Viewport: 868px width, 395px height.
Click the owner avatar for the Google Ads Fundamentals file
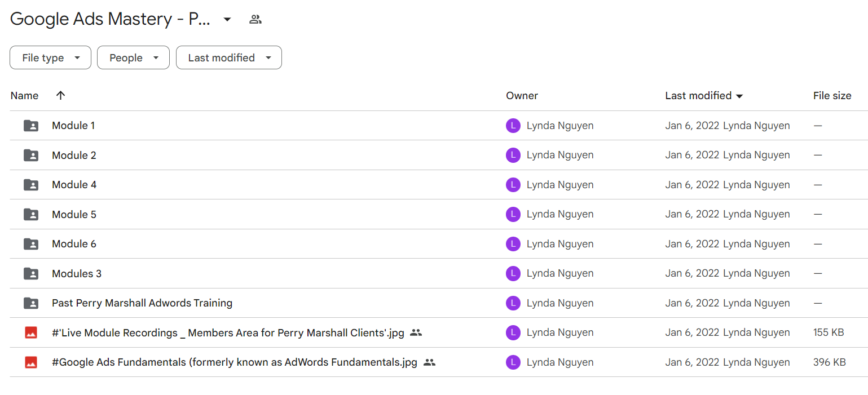tap(513, 362)
